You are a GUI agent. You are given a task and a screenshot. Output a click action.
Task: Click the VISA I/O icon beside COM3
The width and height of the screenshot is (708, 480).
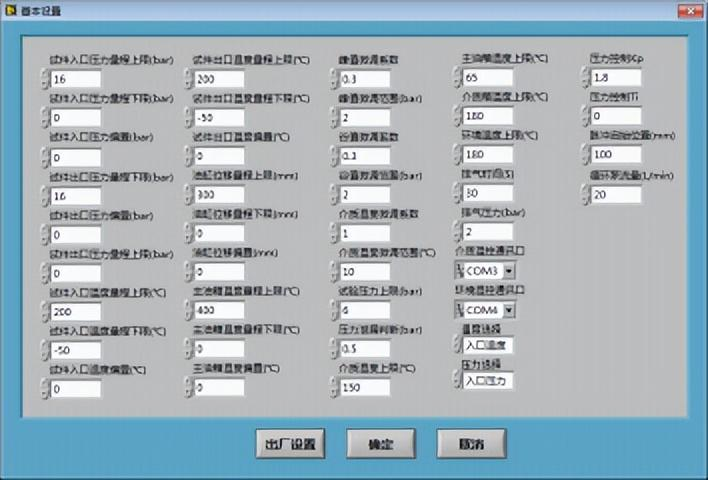[x=460, y=271]
